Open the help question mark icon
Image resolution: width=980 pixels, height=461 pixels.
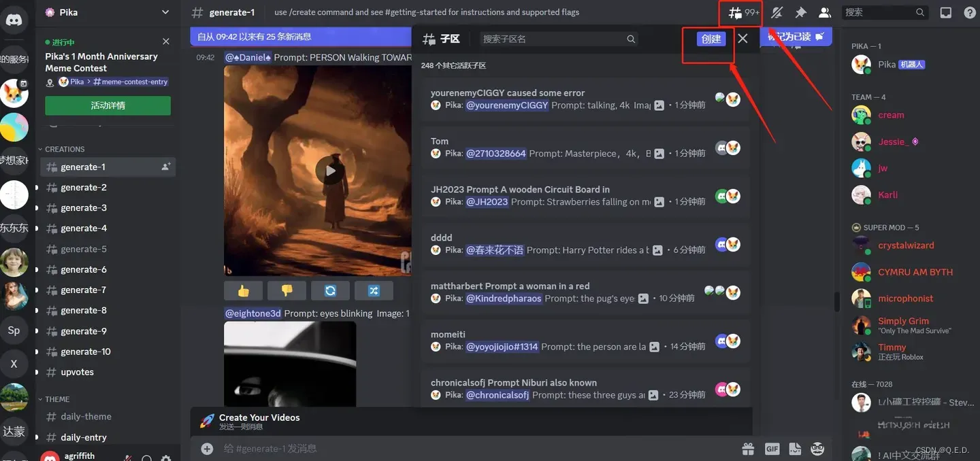[970, 12]
